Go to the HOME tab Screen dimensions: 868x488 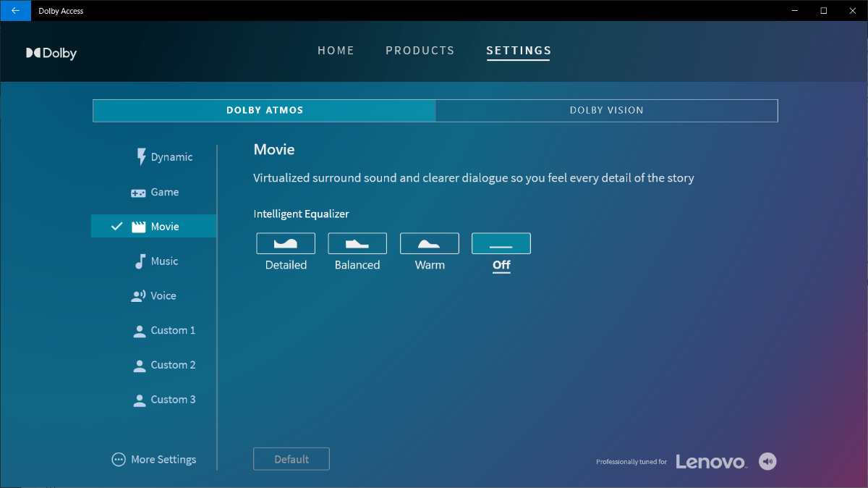click(336, 51)
